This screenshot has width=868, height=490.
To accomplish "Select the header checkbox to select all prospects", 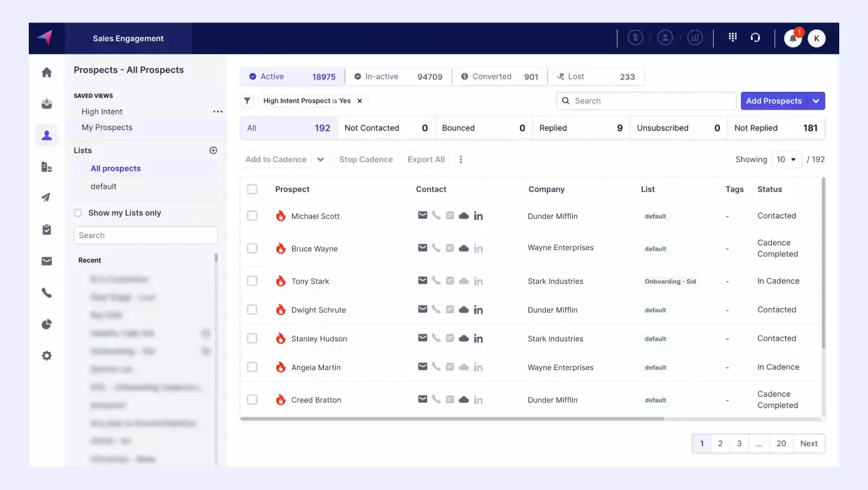I will pos(253,189).
